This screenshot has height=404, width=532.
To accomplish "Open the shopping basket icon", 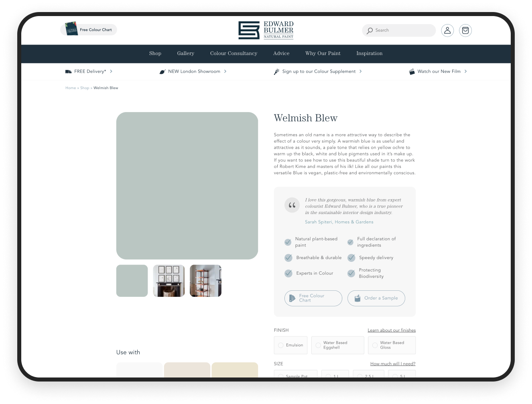I will [465, 31].
